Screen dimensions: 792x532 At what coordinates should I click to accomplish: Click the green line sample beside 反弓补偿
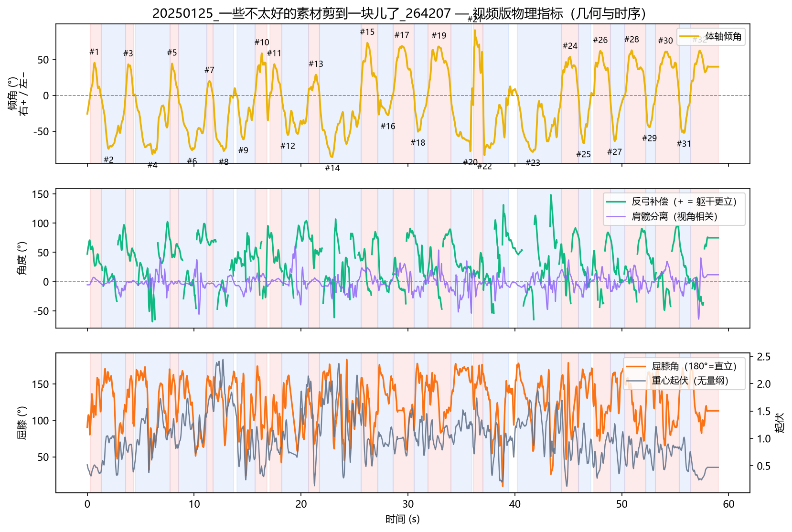coord(616,202)
